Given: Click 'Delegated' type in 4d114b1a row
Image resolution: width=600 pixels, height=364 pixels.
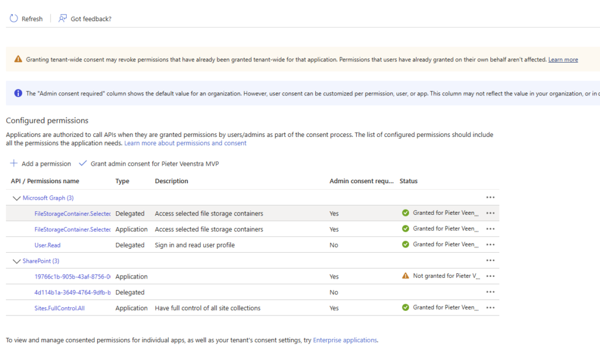Looking at the screenshot, I should [130, 292].
